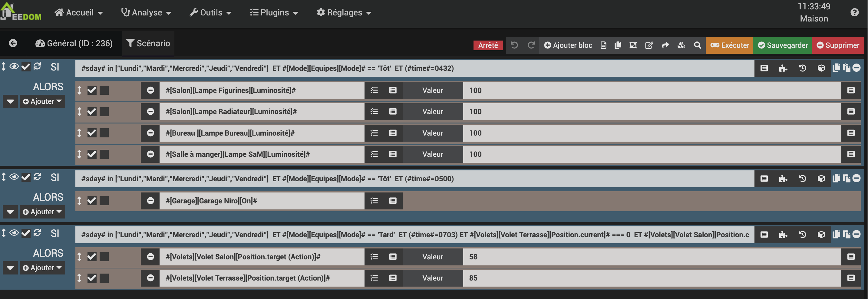The height and width of the screenshot is (299, 868).
Task: Uncheck the Volet Salon action enabled box
Action: 92,257
